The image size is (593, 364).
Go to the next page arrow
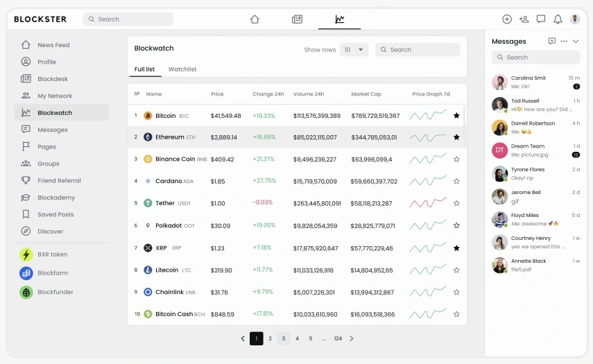[352, 338]
